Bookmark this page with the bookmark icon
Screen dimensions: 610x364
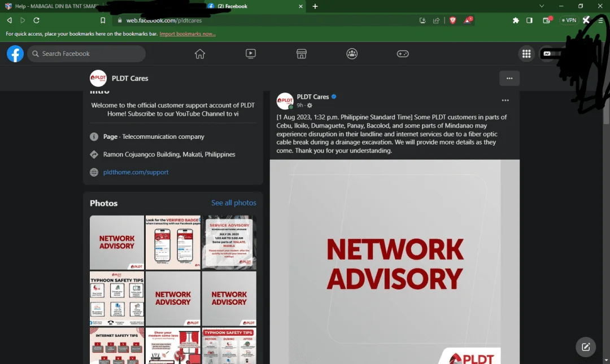tap(103, 20)
